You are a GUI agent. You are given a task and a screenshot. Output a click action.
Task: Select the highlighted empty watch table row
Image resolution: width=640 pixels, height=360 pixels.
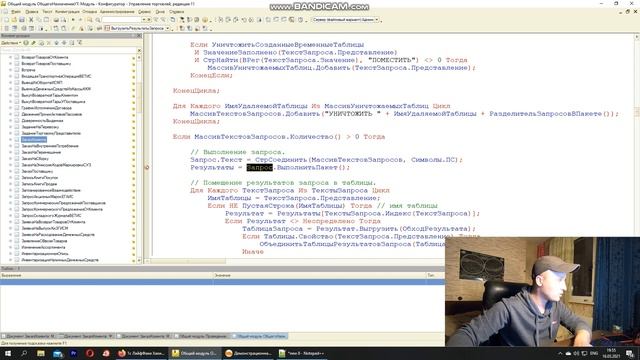pyautogui.click(x=222, y=282)
